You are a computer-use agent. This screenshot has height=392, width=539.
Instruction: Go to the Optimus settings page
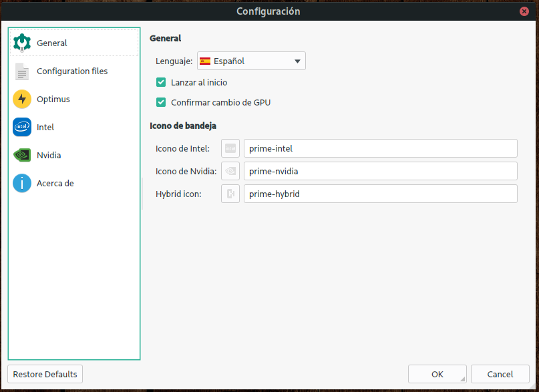coord(53,100)
